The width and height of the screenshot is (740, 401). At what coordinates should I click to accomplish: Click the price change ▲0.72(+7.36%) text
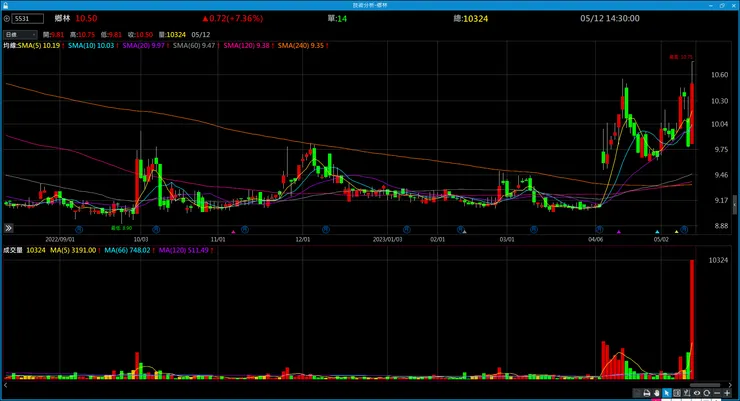coord(233,18)
